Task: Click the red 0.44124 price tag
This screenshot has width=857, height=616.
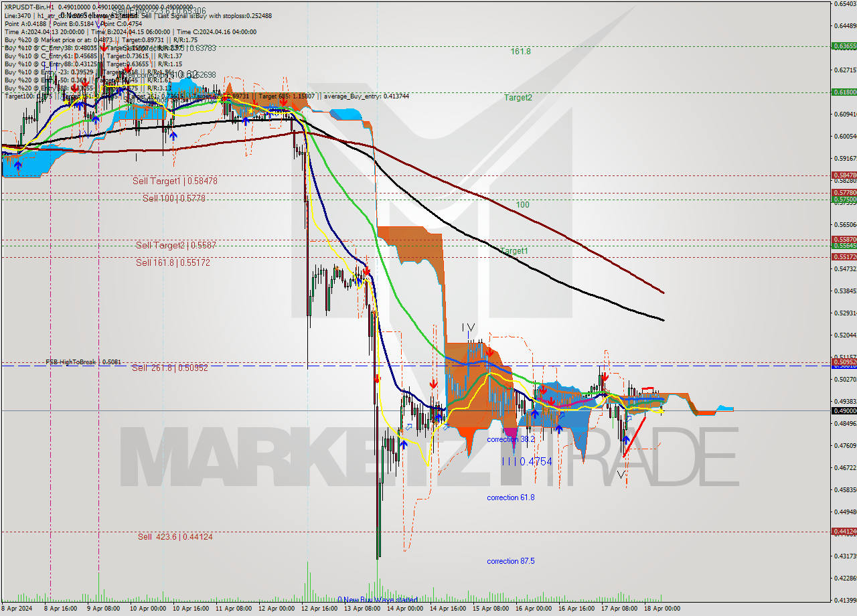Action: tap(844, 532)
